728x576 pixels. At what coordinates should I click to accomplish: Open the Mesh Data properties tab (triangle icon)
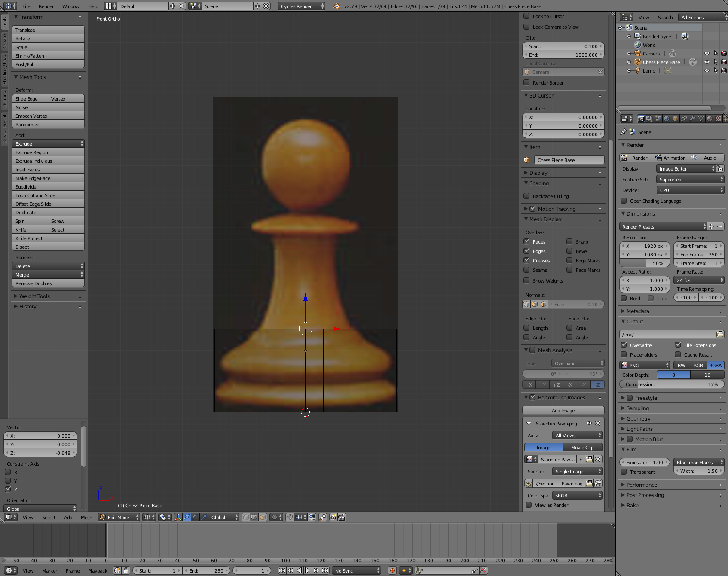[701, 119]
